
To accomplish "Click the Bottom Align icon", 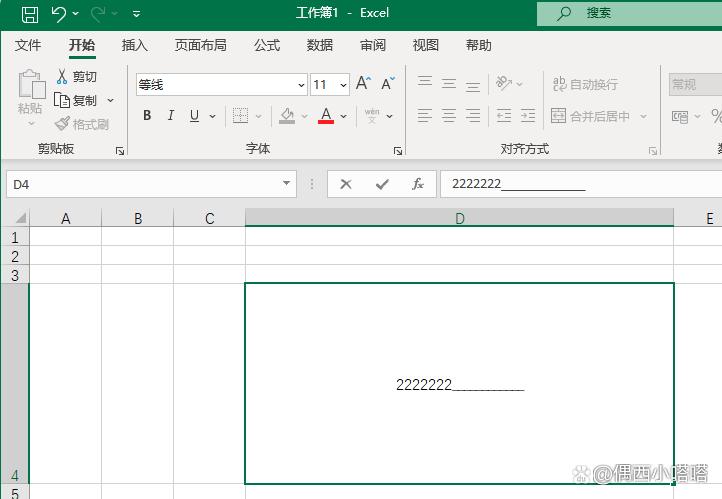I will pos(473,85).
